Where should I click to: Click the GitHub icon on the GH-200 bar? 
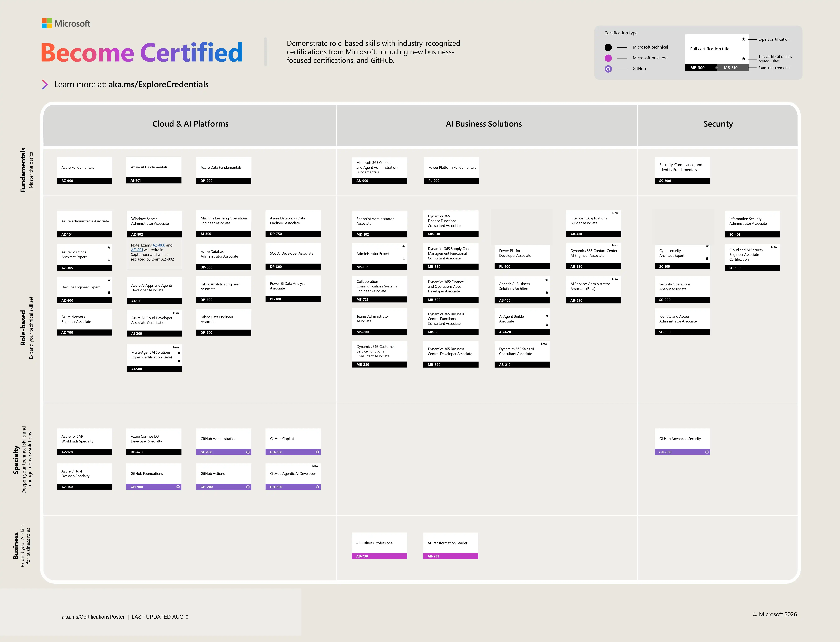click(248, 487)
